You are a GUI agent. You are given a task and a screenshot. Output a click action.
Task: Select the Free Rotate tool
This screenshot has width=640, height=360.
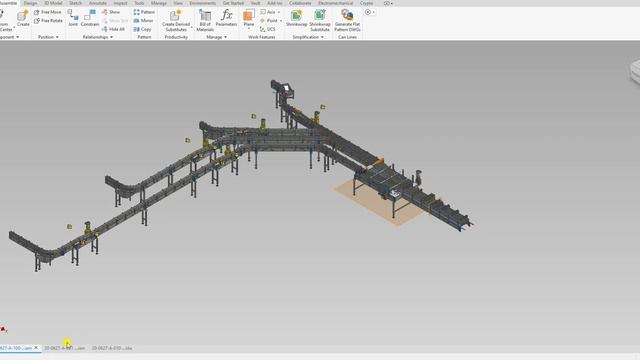coord(48,21)
